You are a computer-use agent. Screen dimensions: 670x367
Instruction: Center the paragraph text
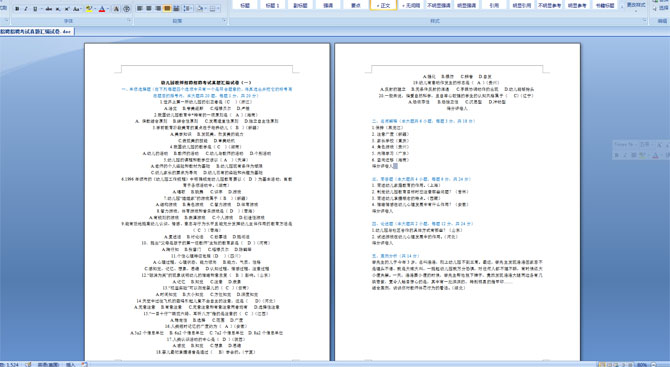149,8
